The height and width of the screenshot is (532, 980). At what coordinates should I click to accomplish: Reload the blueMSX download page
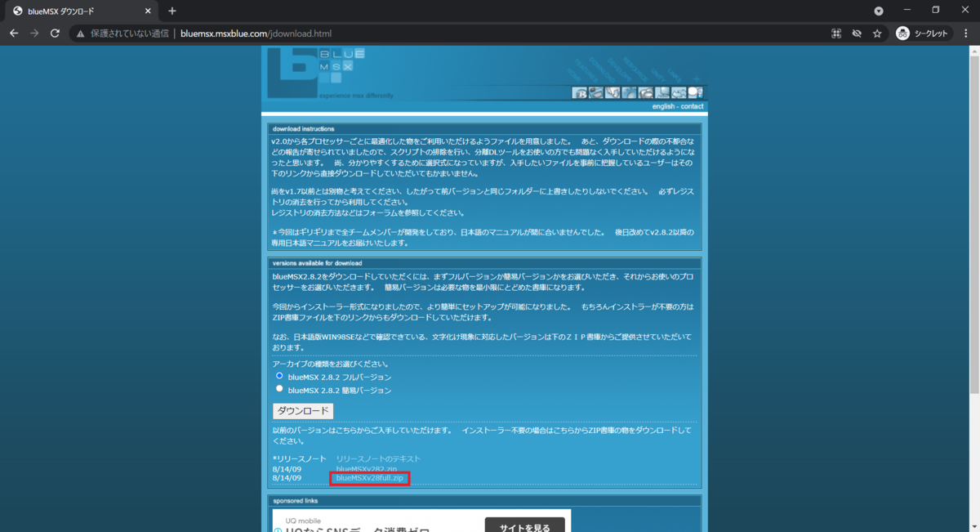coord(55,34)
